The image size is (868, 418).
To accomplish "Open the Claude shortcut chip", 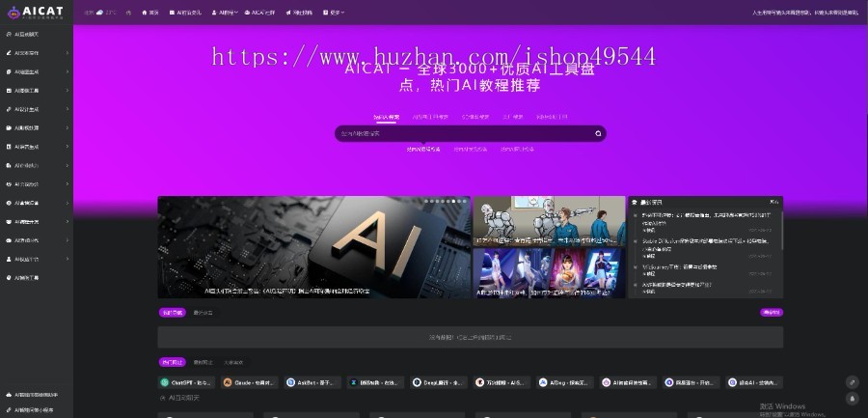I will pyautogui.click(x=250, y=382).
